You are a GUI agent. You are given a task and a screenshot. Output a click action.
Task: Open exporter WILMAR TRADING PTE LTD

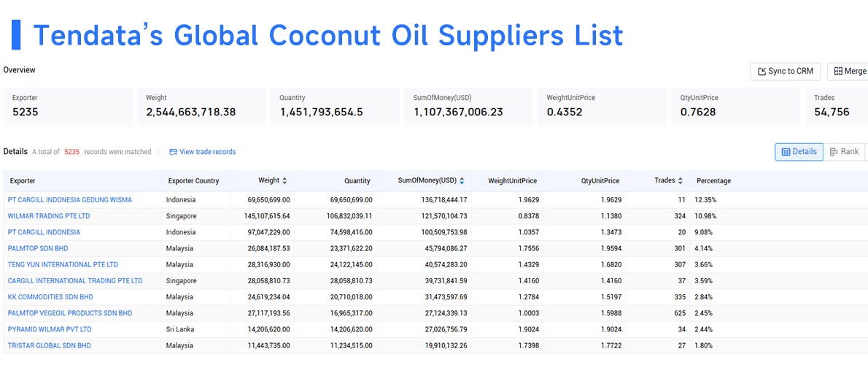pyautogui.click(x=49, y=216)
